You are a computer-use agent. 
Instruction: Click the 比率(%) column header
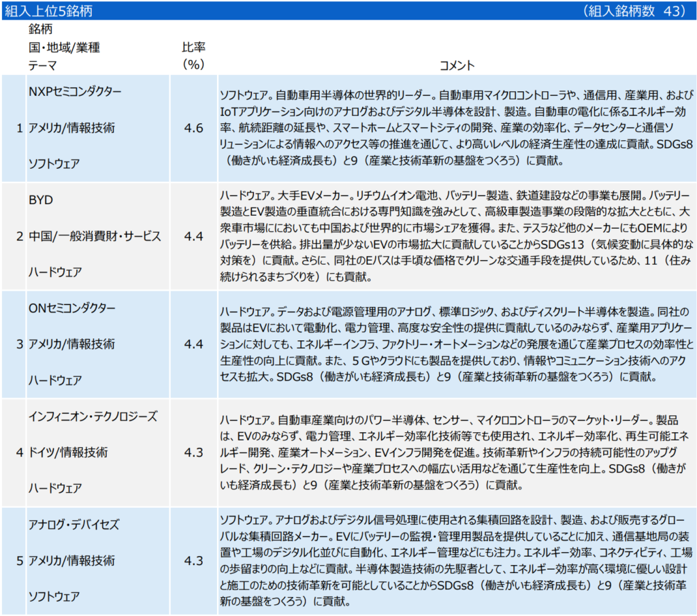point(194,56)
